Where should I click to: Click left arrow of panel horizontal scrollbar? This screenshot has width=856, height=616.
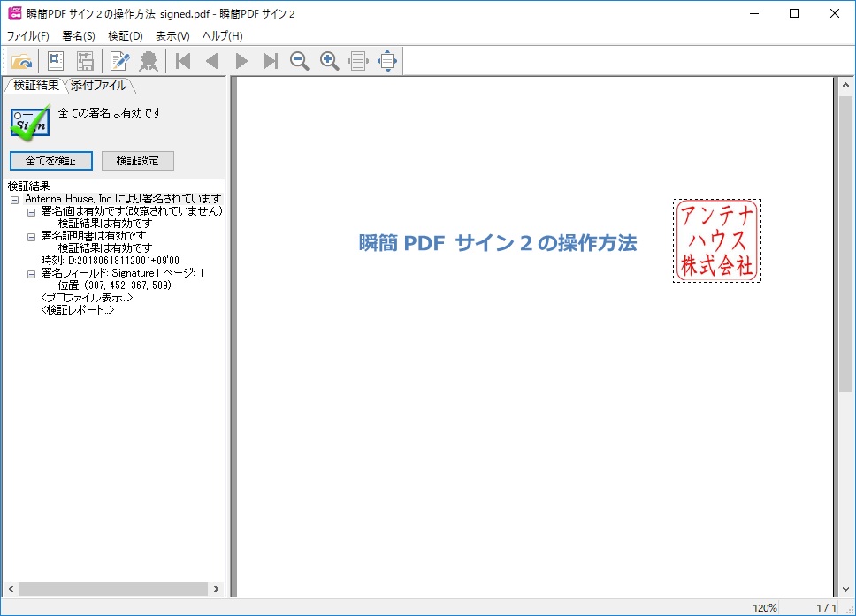point(11,589)
